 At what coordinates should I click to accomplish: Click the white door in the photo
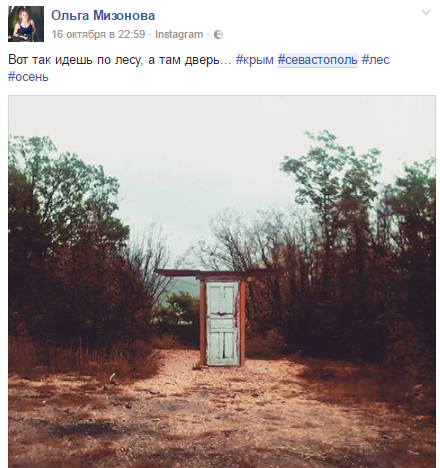pos(223,323)
